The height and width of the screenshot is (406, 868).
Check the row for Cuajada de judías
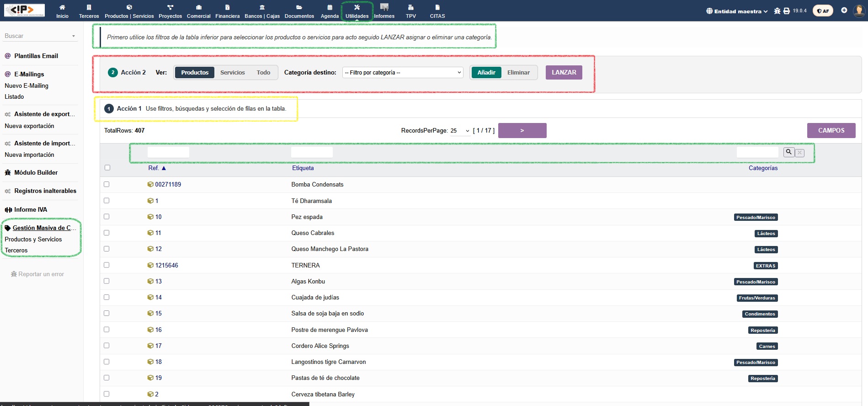pyautogui.click(x=107, y=297)
